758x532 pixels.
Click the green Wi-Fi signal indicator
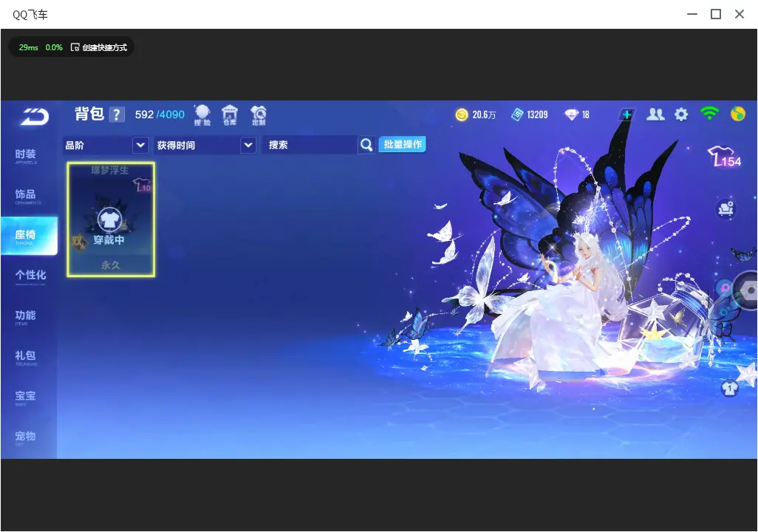709,114
